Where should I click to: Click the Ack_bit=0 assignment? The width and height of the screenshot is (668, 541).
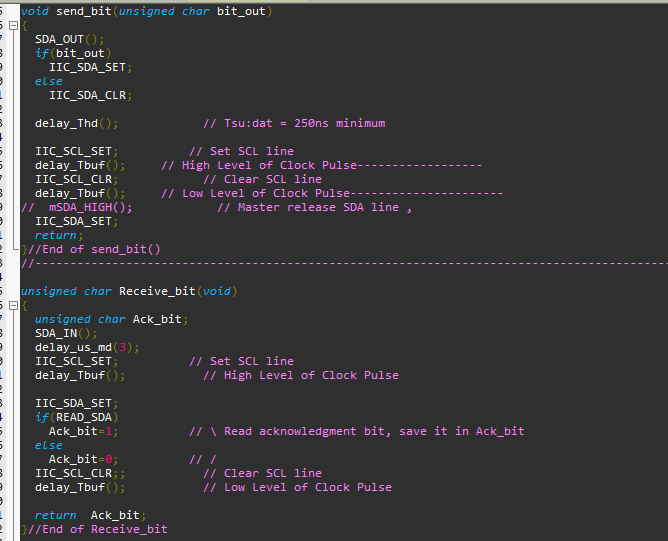coord(84,460)
